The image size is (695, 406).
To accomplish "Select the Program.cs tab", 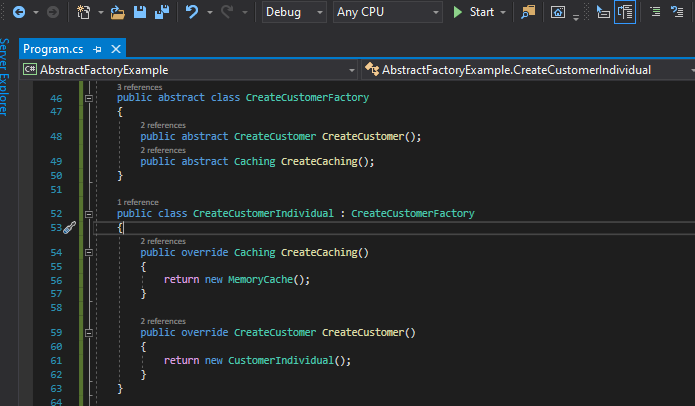I will [x=53, y=49].
